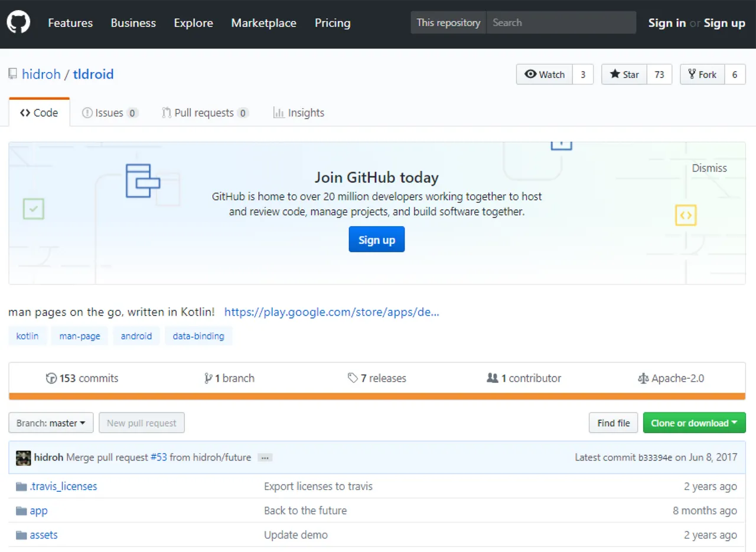The width and height of the screenshot is (756, 552).
Task: Open Marketplace in the top navigation
Action: tap(263, 23)
